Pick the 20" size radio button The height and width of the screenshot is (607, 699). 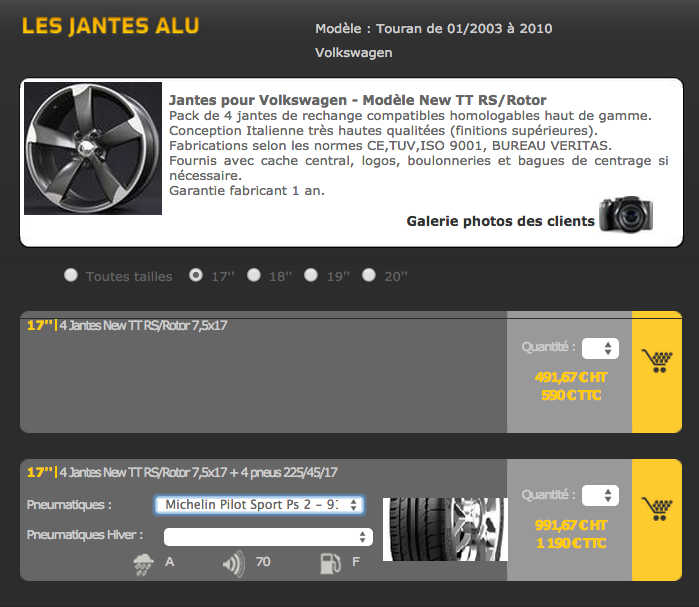(369, 275)
